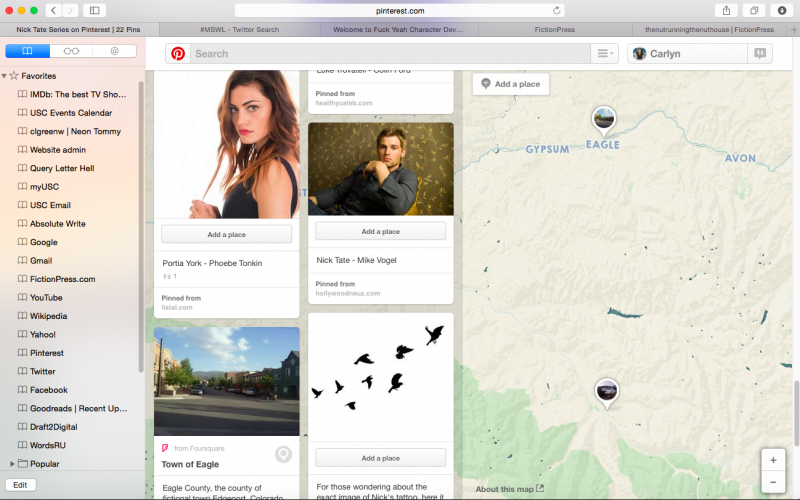
Task: Zoom in the map with plus button
Action: point(773,460)
